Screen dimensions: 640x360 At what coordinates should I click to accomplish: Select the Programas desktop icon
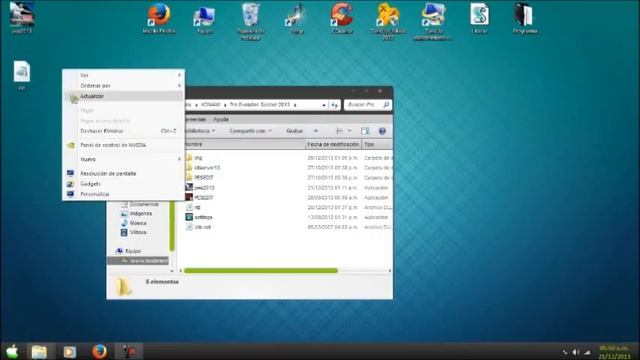(x=525, y=18)
